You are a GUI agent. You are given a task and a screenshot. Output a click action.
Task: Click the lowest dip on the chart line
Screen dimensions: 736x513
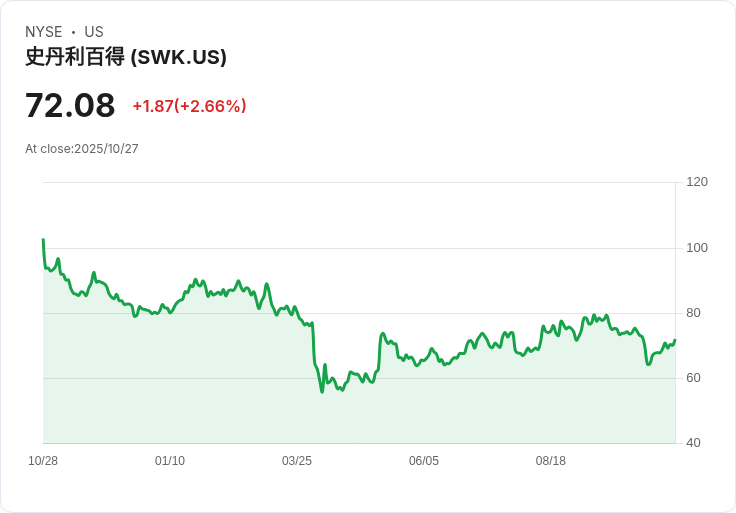(322, 391)
